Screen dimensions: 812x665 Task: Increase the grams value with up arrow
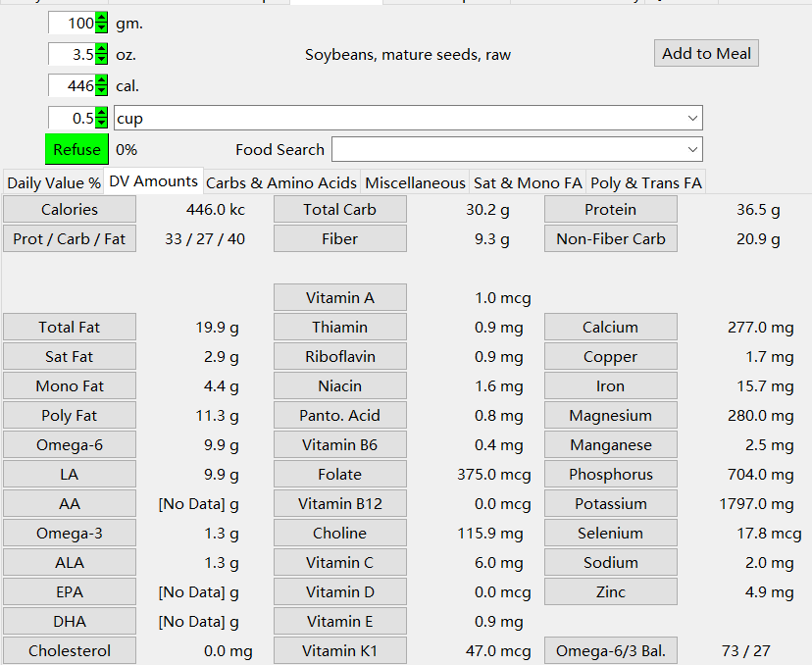[102, 18]
